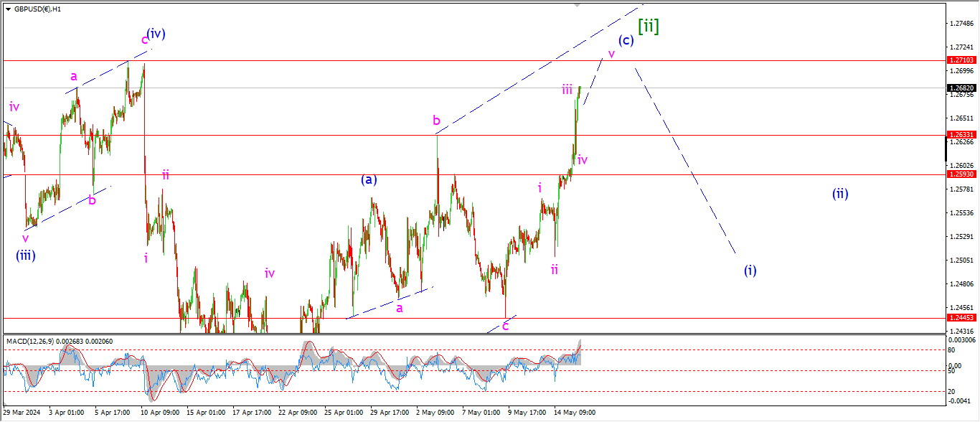Click the 1.24453 price level tag
This screenshot has height=422, width=980.
960,318
